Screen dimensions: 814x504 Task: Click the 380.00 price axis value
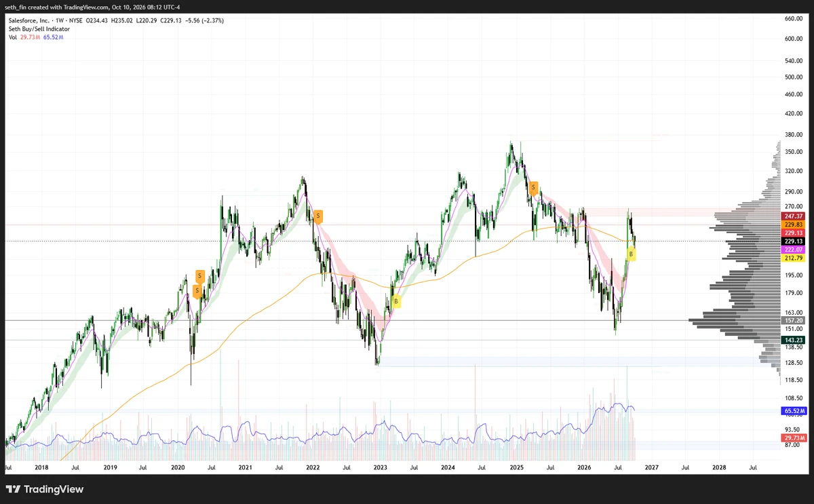click(x=794, y=134)
